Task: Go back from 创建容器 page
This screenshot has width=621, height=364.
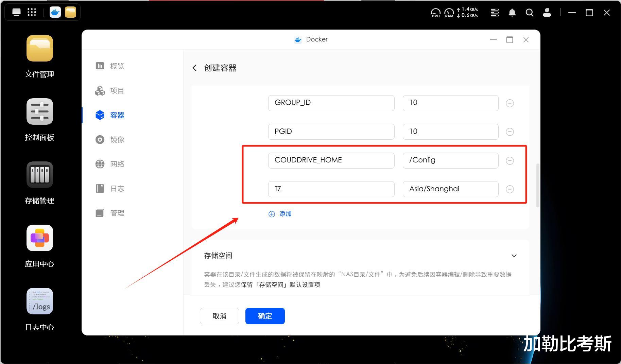Action: tap(194, 68)
